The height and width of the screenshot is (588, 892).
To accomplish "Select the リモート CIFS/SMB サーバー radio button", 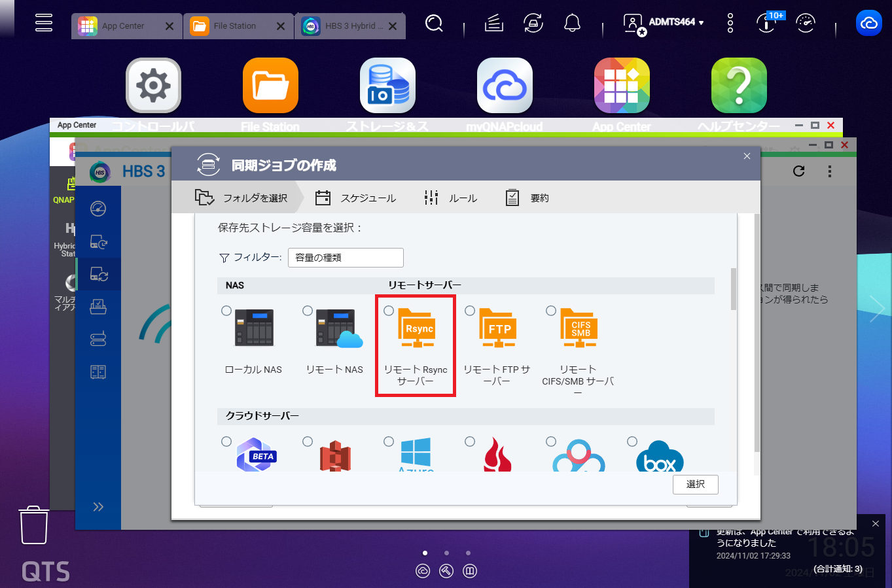I will [551, 311].
